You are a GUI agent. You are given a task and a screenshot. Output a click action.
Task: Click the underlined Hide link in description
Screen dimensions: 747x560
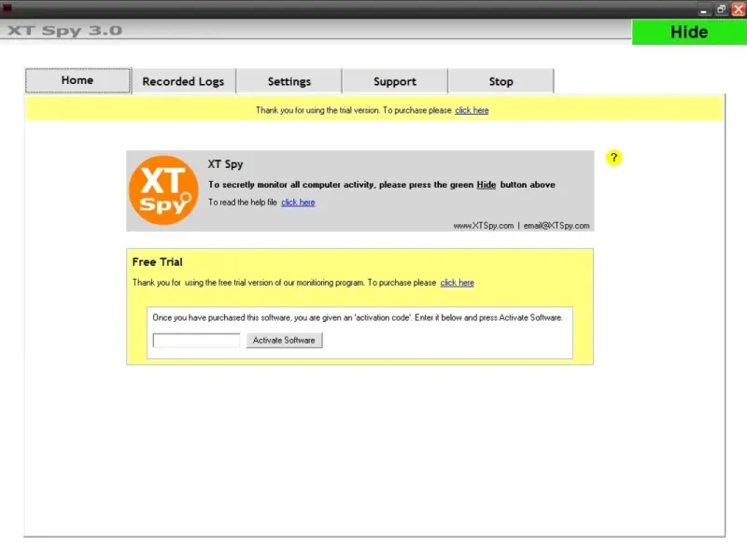[486, 185]
